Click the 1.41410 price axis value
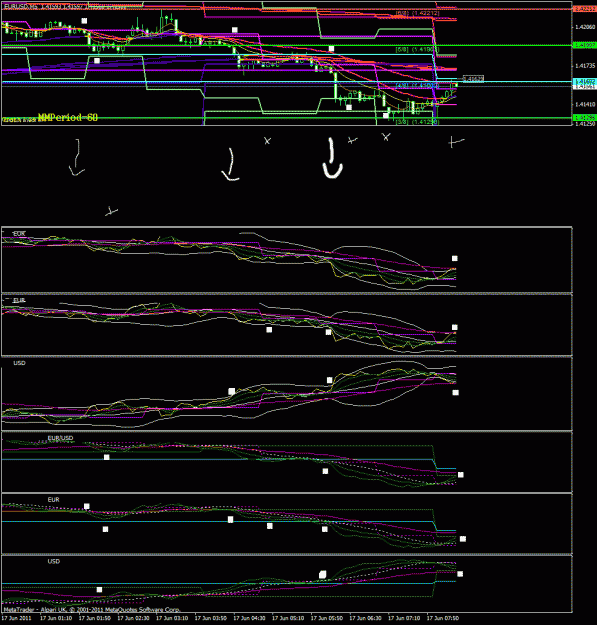This screenshot has width=597, height=625. (x=585, y=104)
